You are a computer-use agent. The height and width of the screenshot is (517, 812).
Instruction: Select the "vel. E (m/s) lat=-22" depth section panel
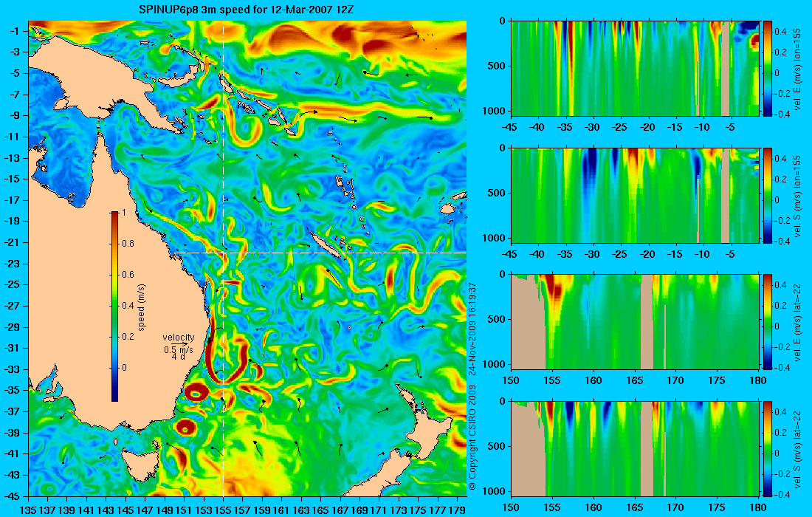(636, 322)
